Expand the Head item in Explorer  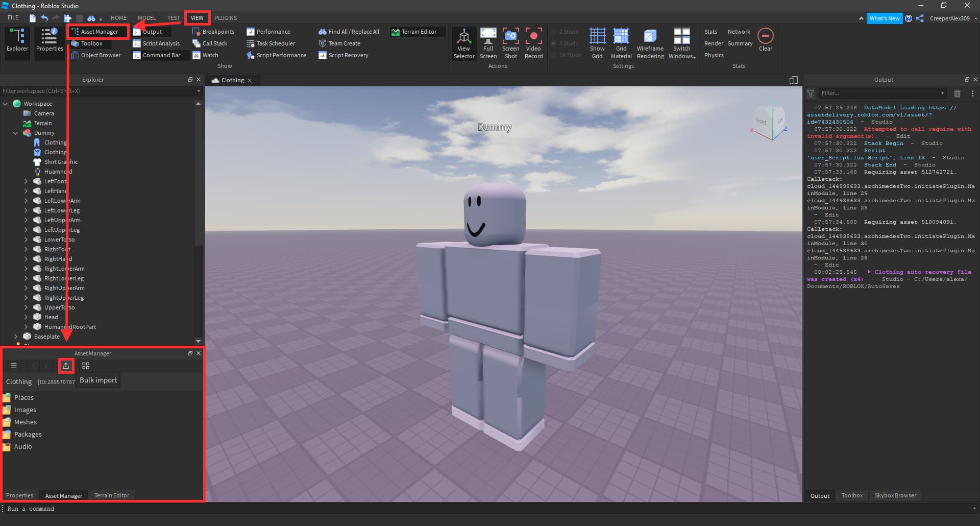26,317
